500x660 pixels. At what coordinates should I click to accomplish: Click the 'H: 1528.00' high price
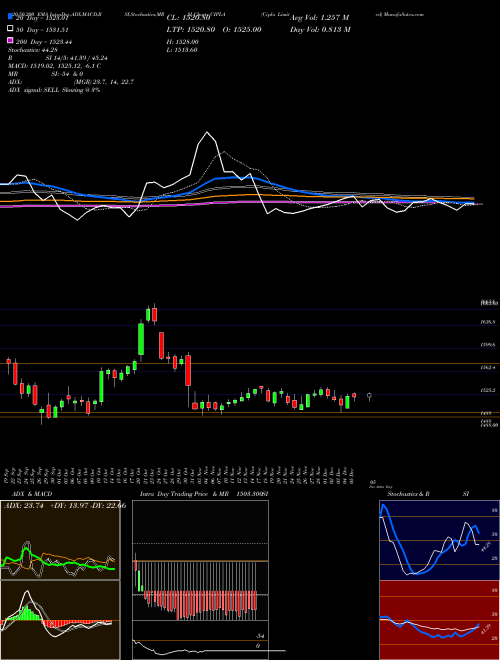click(182, 42)
